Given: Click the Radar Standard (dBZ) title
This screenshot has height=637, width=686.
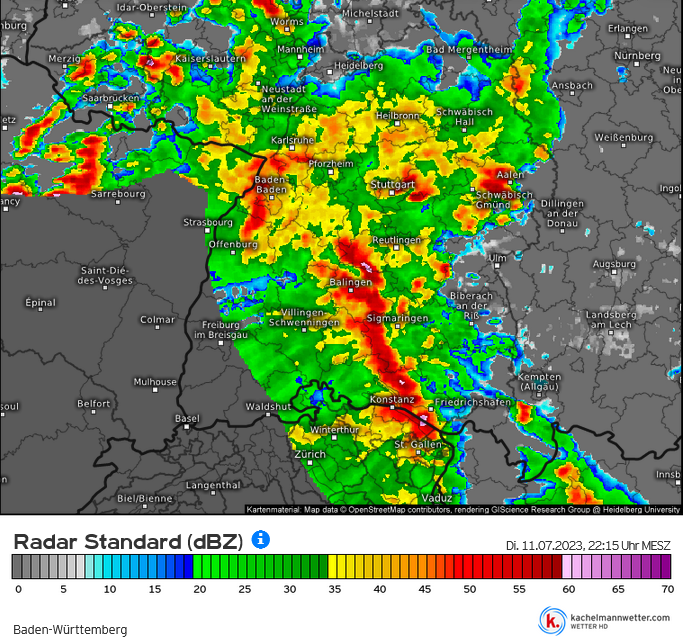Looking at the screenshot, I should pyautogui.click(x=128, y=541).
